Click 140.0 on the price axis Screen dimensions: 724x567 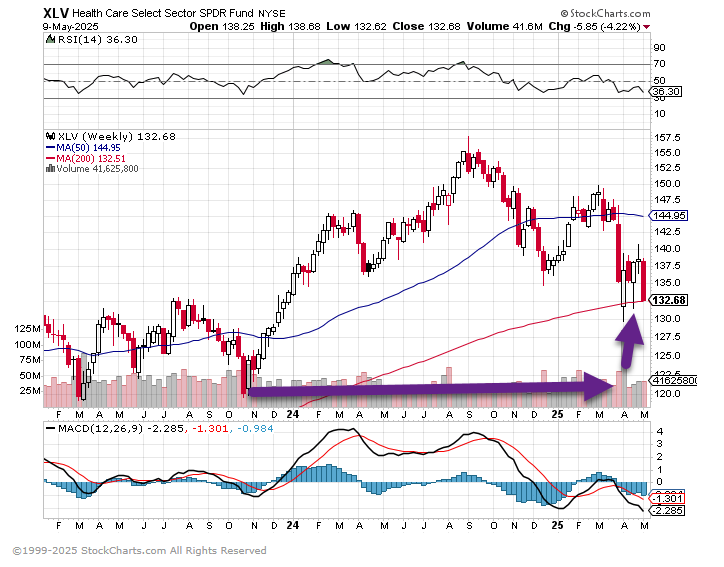click(x=667, y=249)
